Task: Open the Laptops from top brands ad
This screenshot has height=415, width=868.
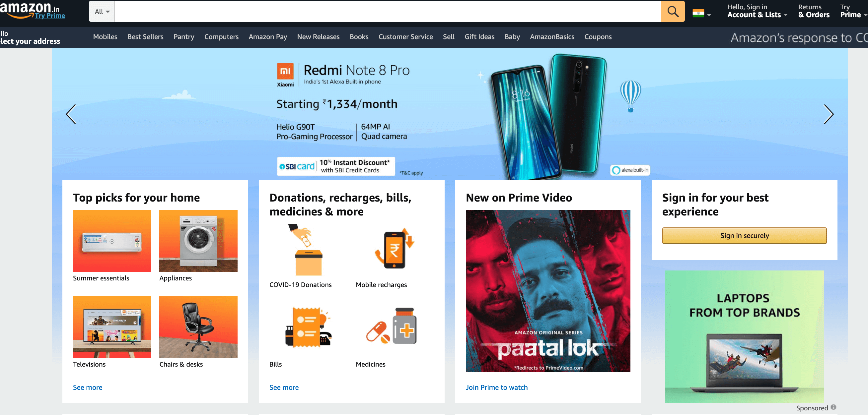Action: click(744, 336)
